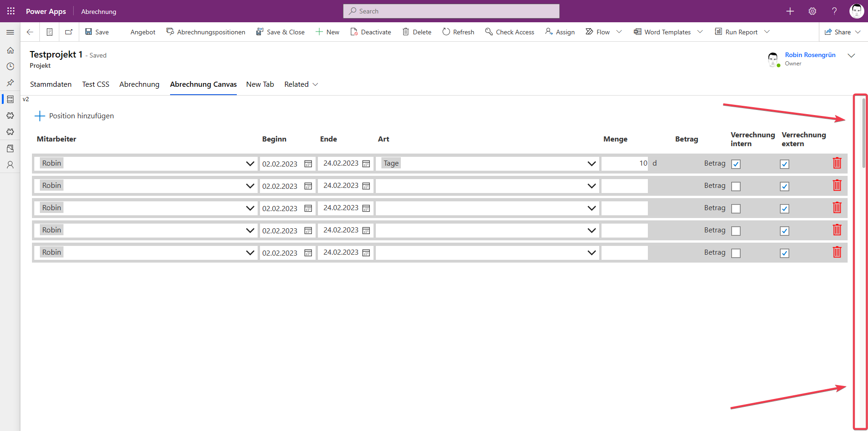Expand Mitarbeiter dropdown in third row
The width and height of the screenshot is (868, 431).
[x=250, y=208]
